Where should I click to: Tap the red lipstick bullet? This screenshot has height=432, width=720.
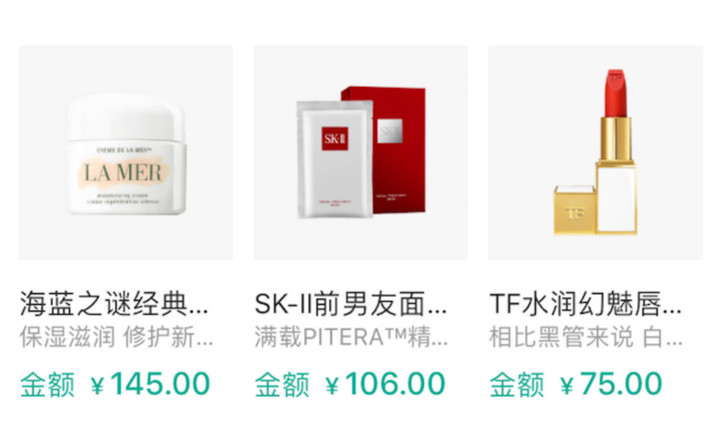click(x=616, y=93)
